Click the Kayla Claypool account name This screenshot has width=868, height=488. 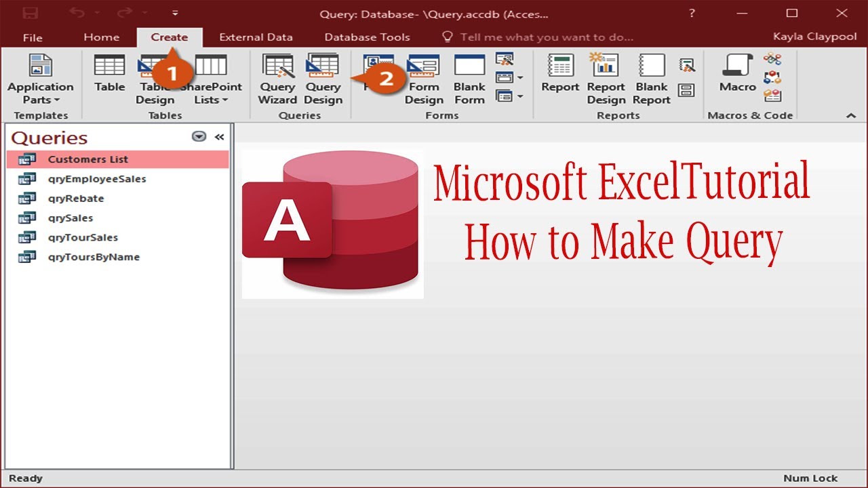tap(814, 37)
